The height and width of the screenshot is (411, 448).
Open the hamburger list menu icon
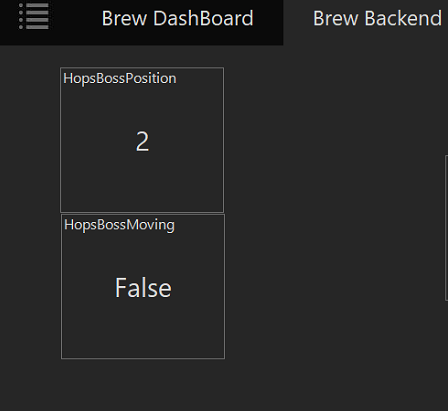click(34, 16)
